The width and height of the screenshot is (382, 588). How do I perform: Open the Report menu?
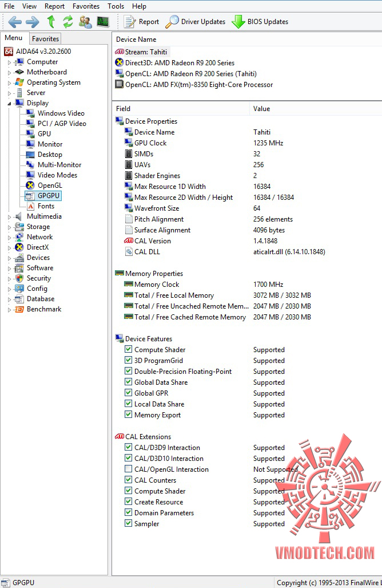point(55,6)
